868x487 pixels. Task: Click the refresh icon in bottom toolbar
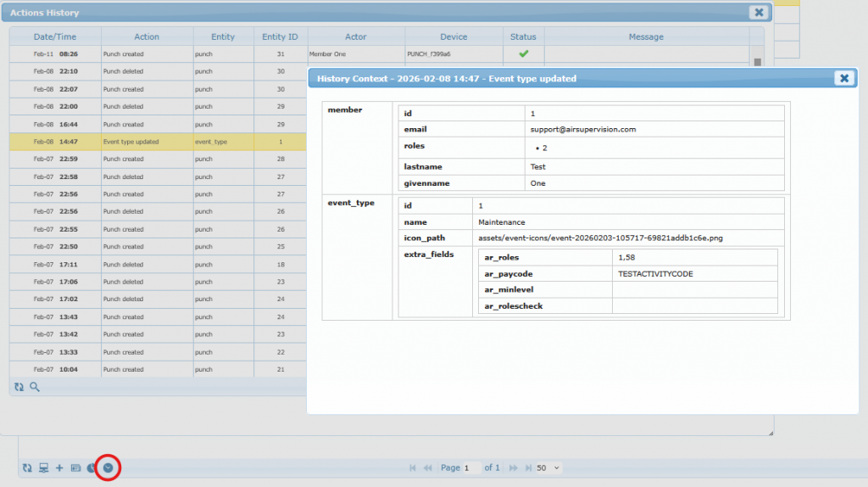[27, 467]
